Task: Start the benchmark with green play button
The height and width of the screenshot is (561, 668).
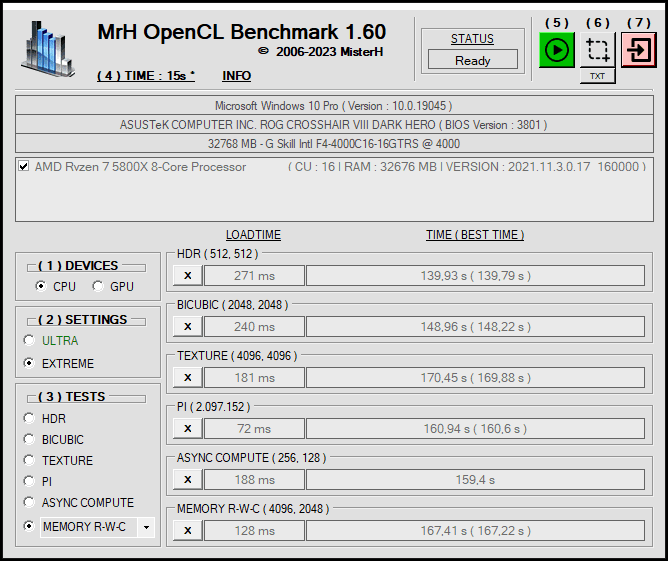Action: point(556,50)
